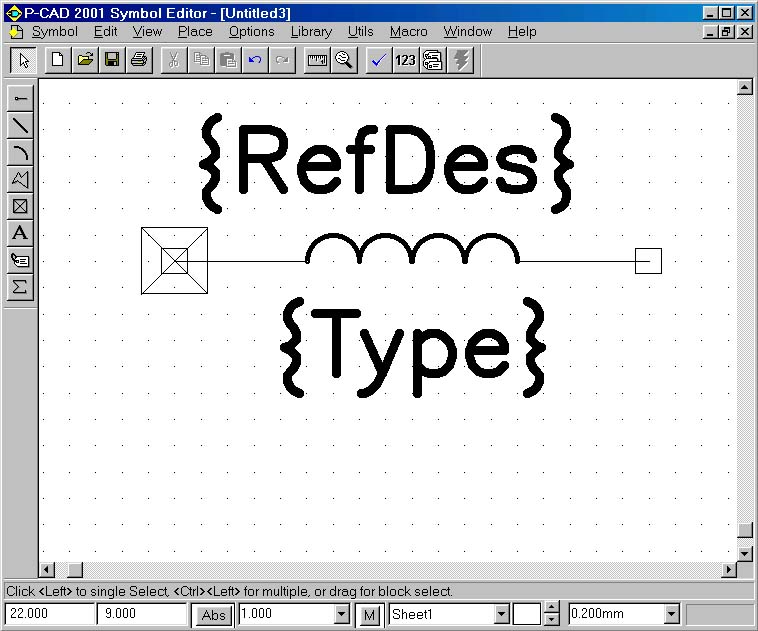Select the inductor coil arcs on canvas
The width and height of the screenshot is (758, 631).
tap(412, 248)
